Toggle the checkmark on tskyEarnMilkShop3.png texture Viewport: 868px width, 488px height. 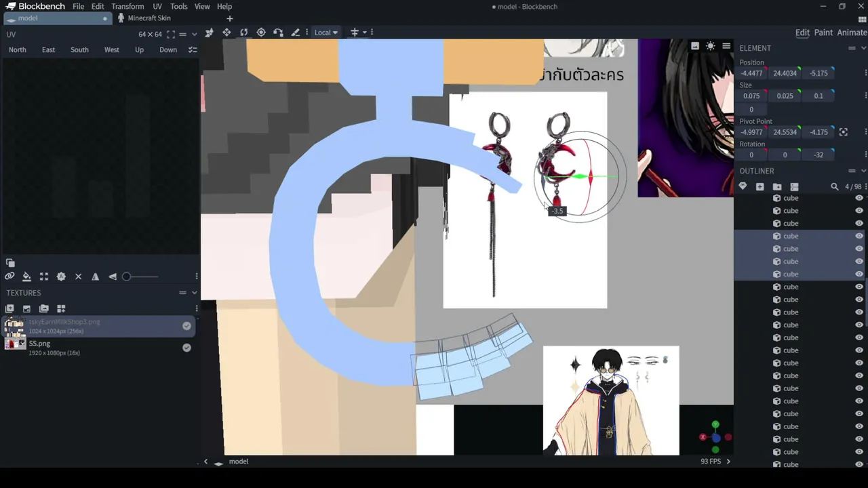(x=186, y=326)
